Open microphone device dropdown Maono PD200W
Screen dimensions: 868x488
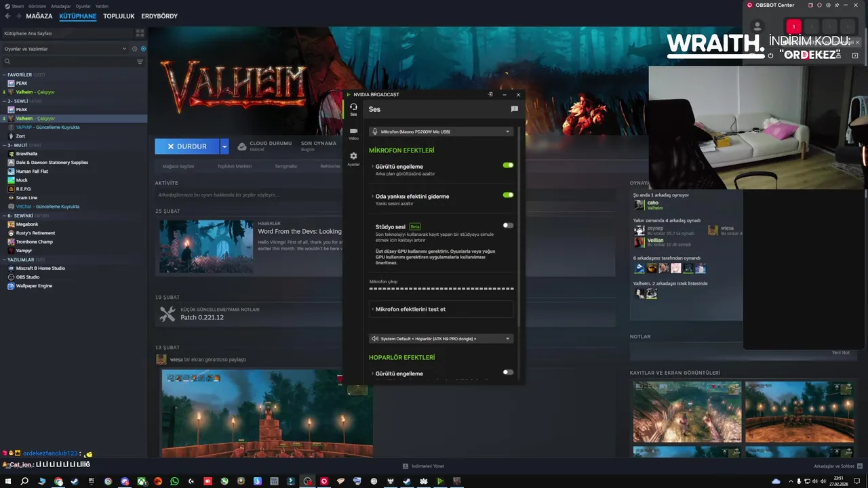point(441,131)
